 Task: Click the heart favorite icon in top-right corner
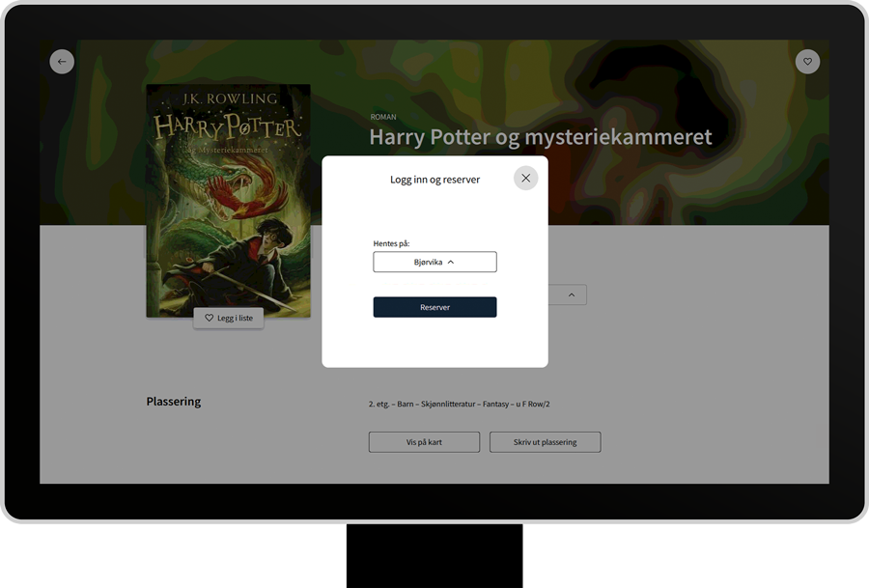tap(807, 62)
